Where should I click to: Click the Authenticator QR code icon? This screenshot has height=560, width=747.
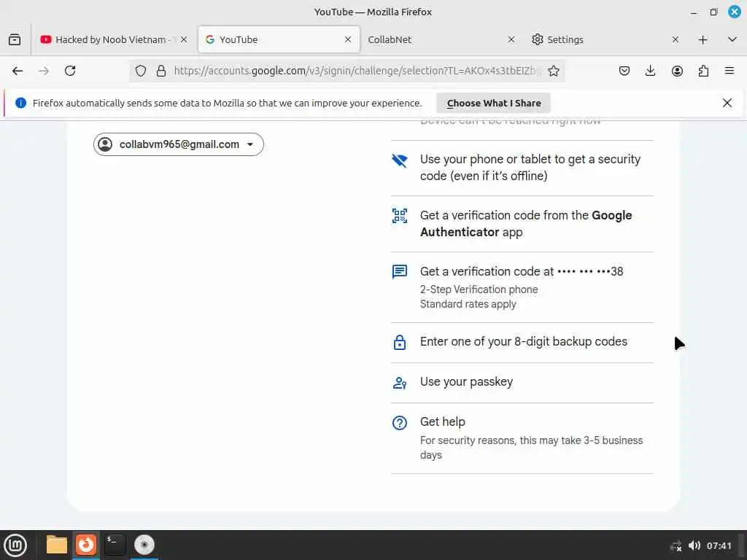click(400, 216)
